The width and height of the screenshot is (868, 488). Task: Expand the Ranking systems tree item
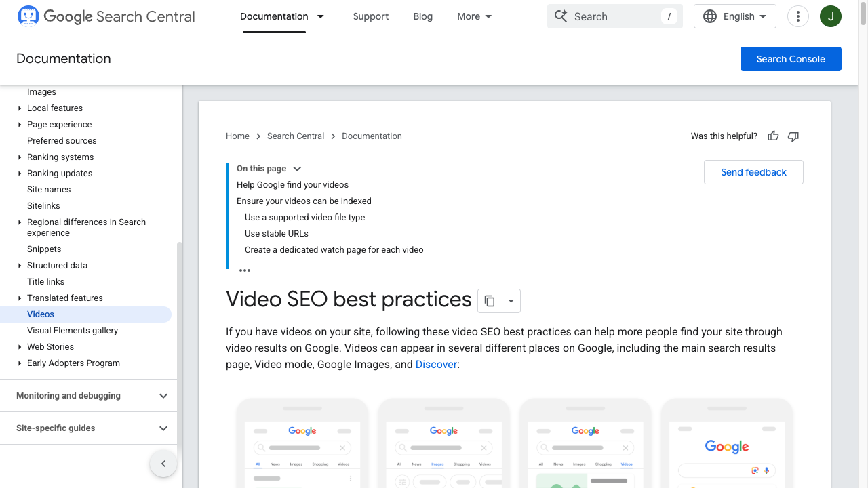pyautogui.click(x=20, y=157)
